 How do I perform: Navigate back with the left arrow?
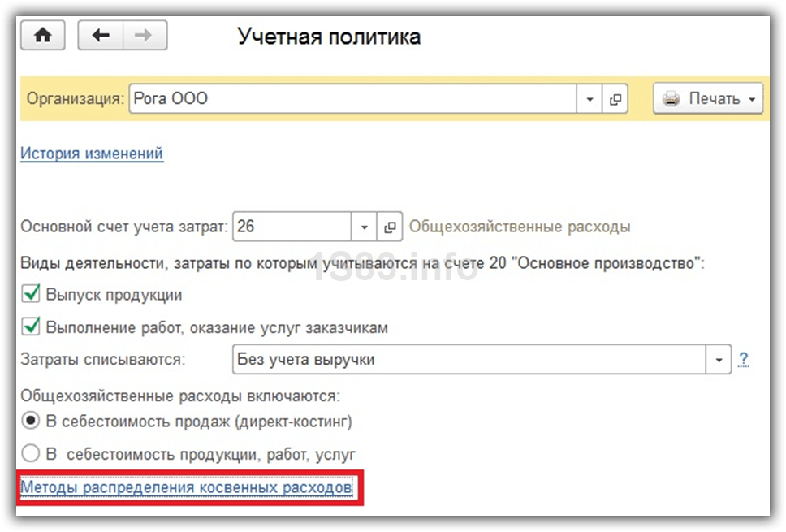pos(101,35)
